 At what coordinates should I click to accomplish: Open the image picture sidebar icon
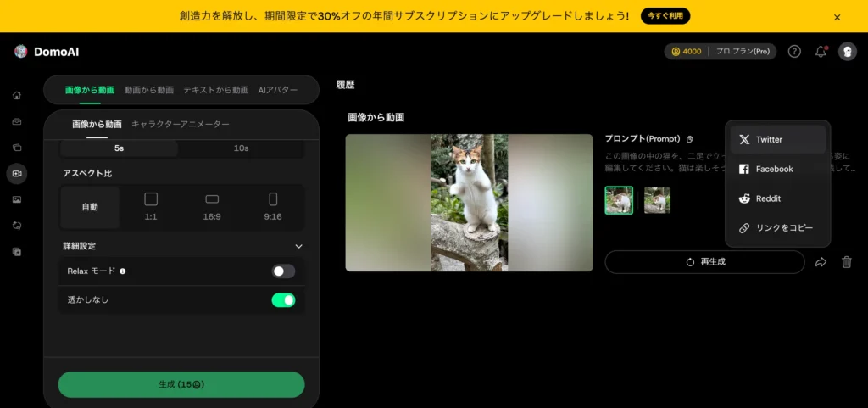pos(17,200)
